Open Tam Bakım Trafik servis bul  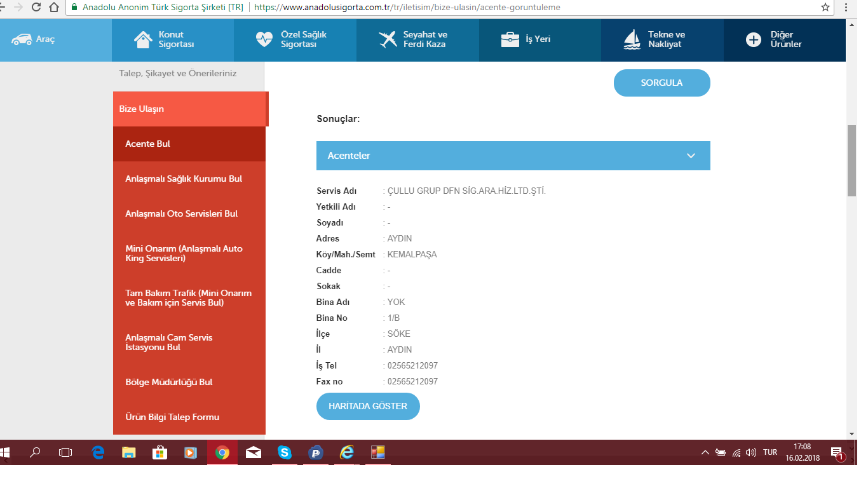pyautogui.click(x=189, y=298)
